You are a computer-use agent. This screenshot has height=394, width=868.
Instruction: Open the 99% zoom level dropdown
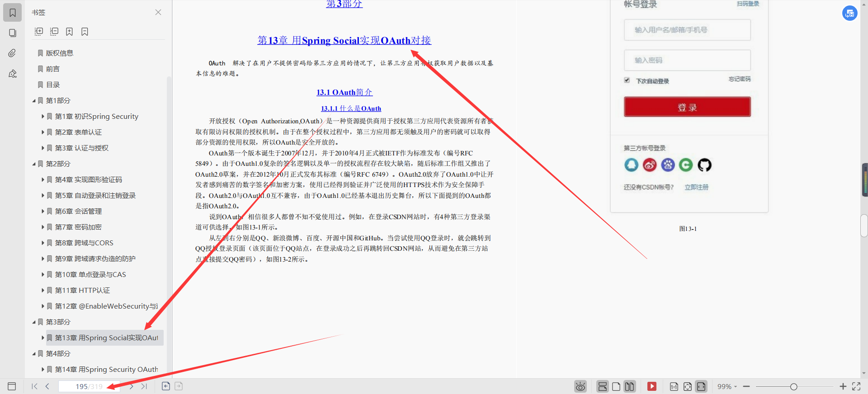727,387
